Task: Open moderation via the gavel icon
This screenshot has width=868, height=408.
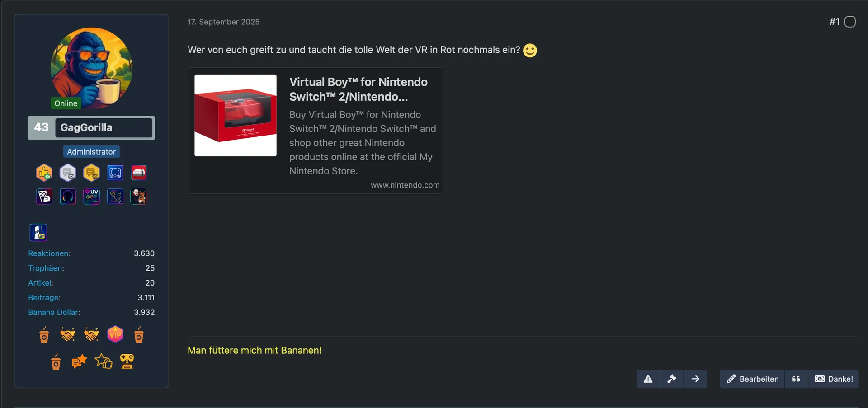Action: 672,379
